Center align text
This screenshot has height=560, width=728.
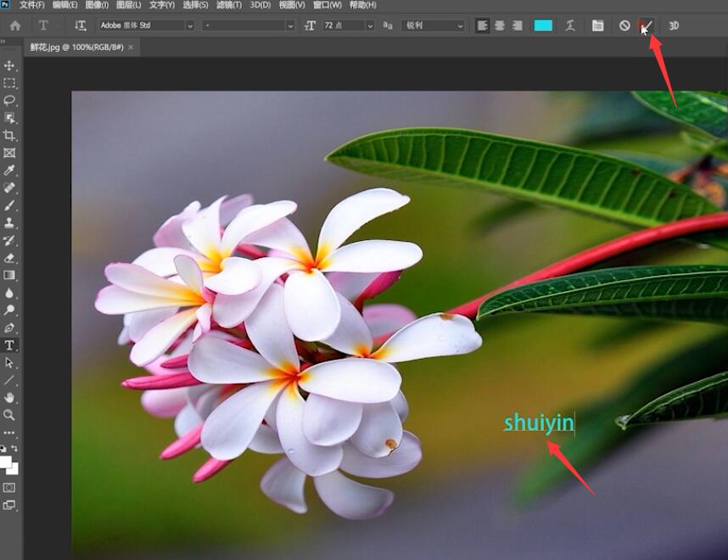click(500, 25)
